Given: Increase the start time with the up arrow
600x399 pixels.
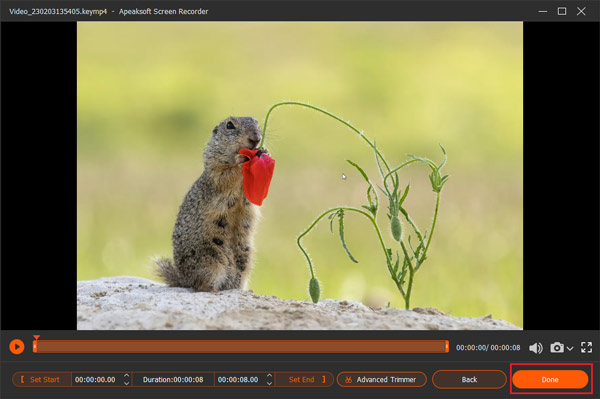Looking at the screenshot, I should (x=127, y=376).
